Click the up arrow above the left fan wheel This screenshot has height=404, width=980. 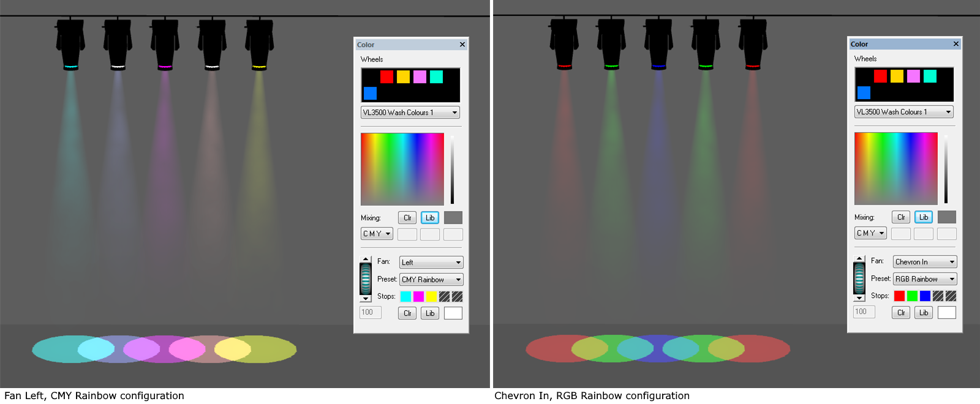[x=366, y=260]
